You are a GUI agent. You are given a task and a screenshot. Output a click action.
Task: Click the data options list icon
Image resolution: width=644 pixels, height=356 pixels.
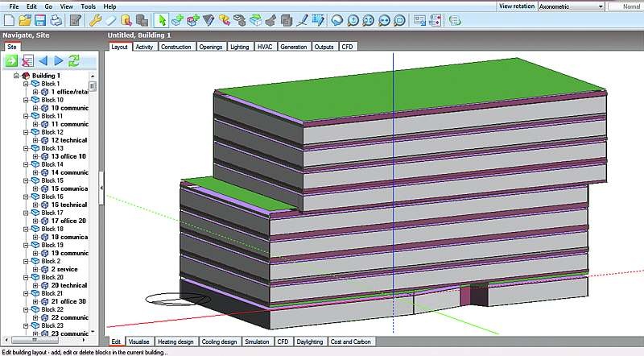tap(436, 19)
